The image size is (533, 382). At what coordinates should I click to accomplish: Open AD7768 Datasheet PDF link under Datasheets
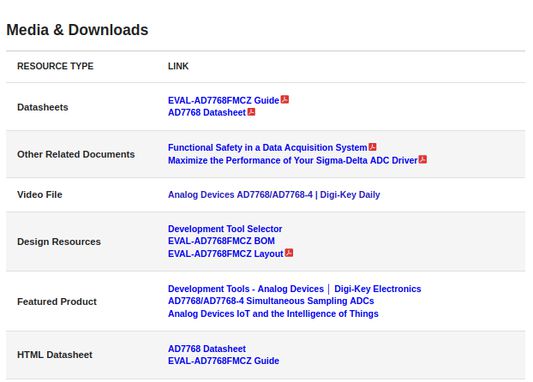click(x=207, y=112)
